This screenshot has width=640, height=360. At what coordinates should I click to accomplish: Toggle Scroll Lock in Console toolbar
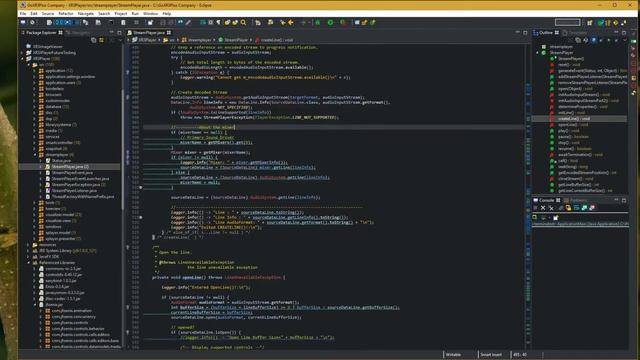click(x=568, y=208)
